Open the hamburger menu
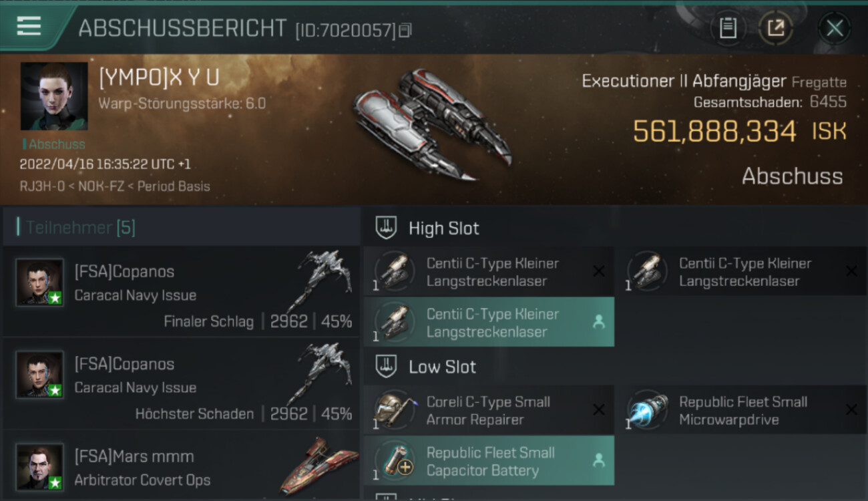The height and width of the screenshot is (501, 868). (29, 26)
